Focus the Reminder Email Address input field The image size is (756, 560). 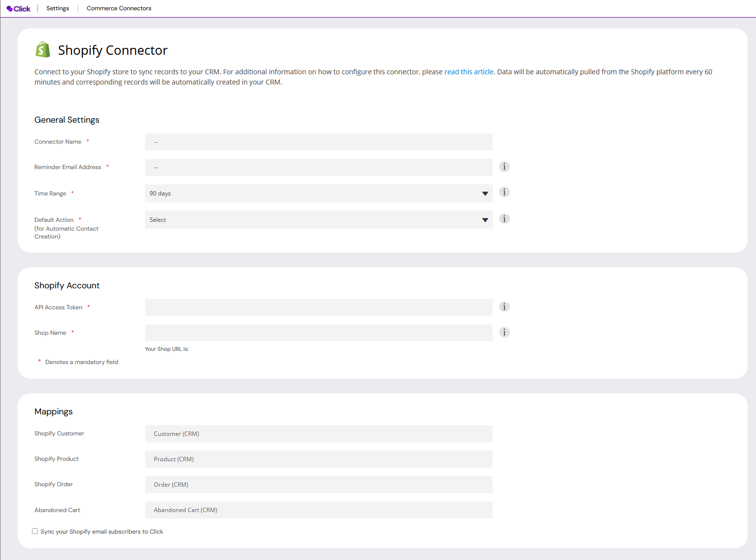[319, 167]
